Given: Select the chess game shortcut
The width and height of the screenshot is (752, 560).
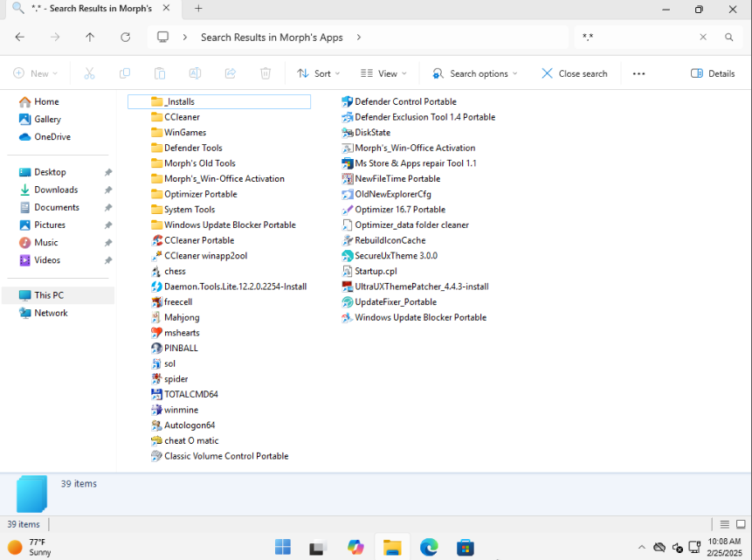Looking at the screenshot, I should [169, 271].
